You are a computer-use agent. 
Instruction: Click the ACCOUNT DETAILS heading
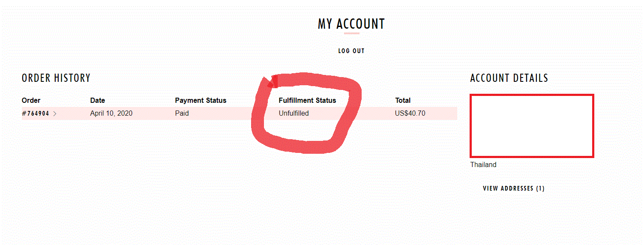coord(509,78)
